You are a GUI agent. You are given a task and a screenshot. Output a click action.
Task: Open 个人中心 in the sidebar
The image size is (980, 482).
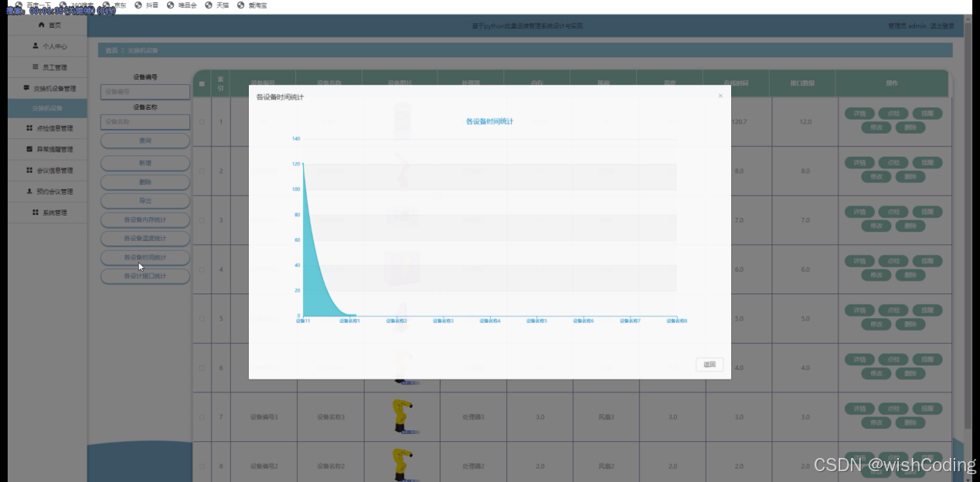(49, 46)
